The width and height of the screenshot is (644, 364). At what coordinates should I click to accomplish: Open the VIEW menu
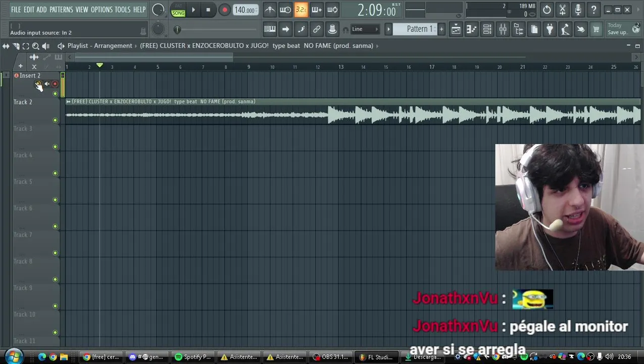click(x=82, y=10)
